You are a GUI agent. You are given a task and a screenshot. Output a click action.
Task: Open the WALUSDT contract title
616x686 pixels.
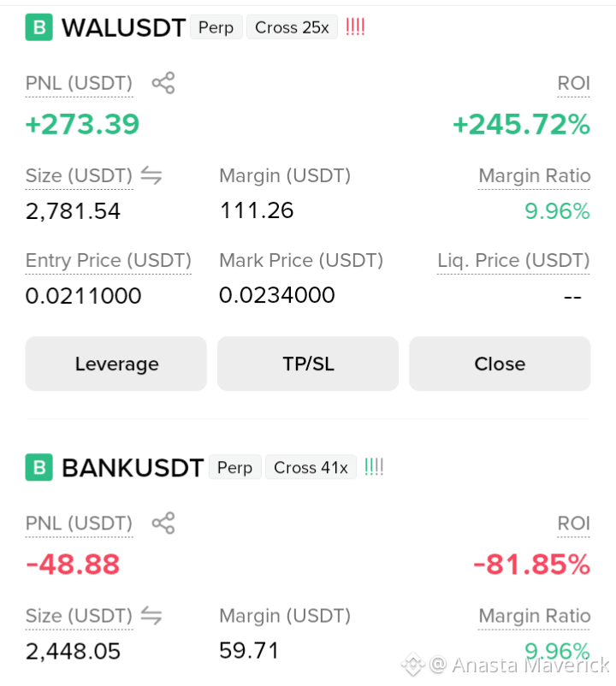click(124, 28)
